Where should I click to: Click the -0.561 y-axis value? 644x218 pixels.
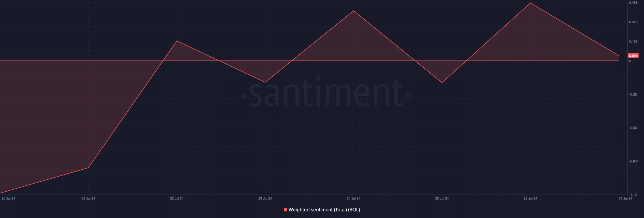click(634, 128)
